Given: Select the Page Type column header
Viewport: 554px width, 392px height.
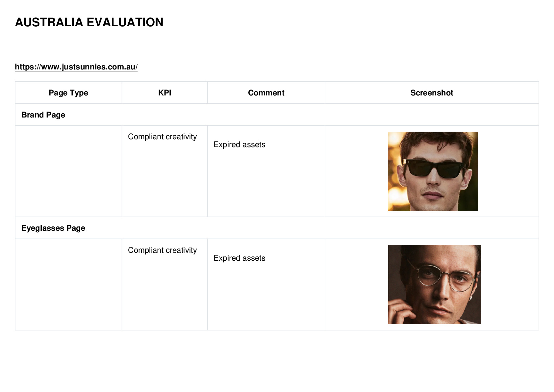Looking at the screenshot, I should pyautogui.click(x=68, y=93).
